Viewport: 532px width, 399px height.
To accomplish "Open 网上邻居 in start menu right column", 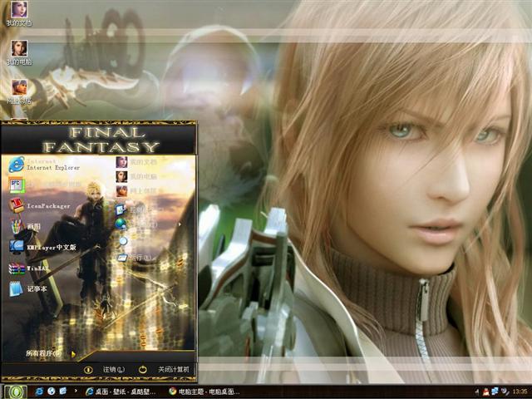I will [136, 191].
